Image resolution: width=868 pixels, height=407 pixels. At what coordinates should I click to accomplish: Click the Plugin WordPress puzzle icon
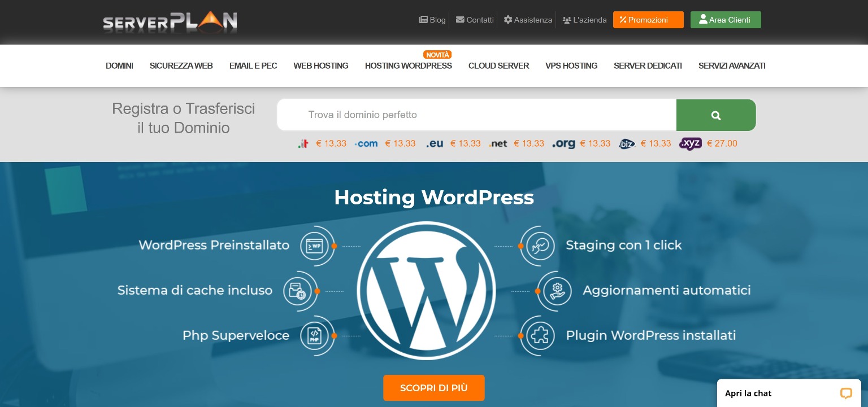click(x=540, y=336)
